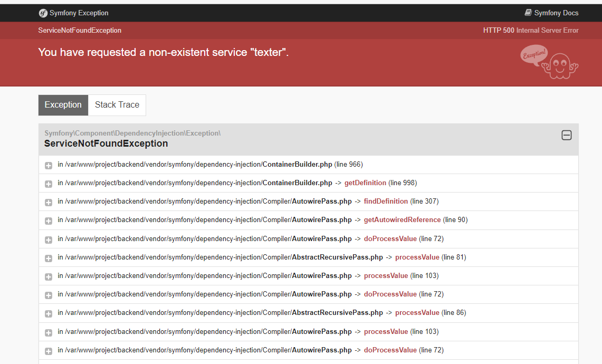602x364 pixels.
Task: Click the plus icon on the AbstractRecursivePass line 81 entry
Action: [48, 257]
